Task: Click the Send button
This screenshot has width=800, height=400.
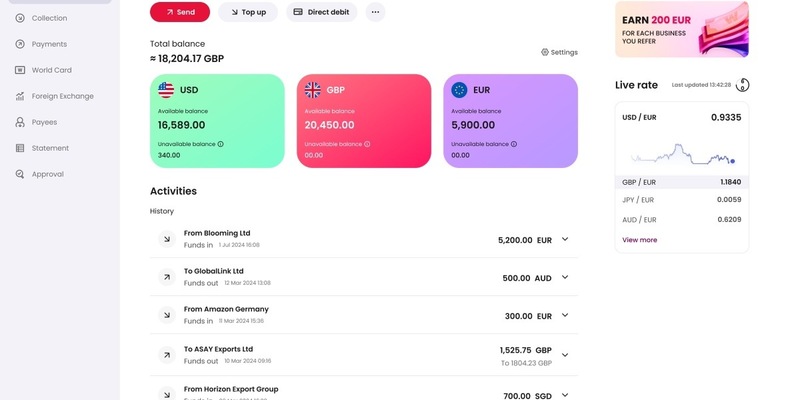Action: (180, 12)
